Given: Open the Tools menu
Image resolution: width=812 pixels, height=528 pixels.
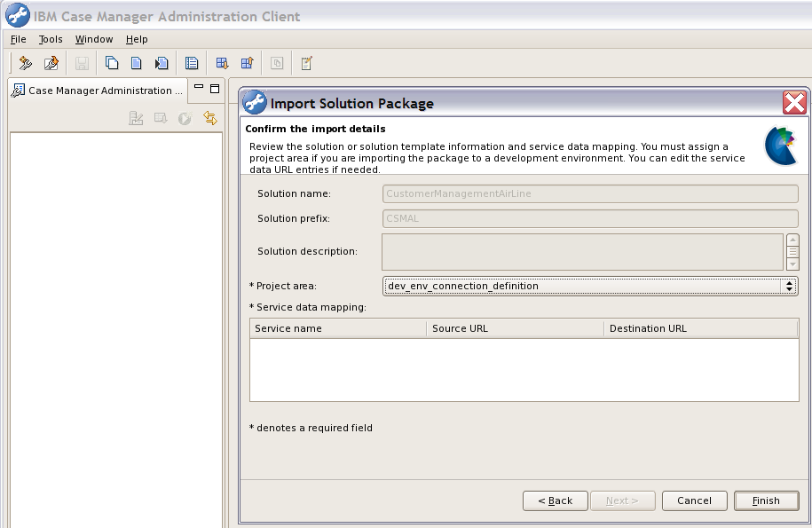Looking at the screenshot, I should [x=51, y=39].
